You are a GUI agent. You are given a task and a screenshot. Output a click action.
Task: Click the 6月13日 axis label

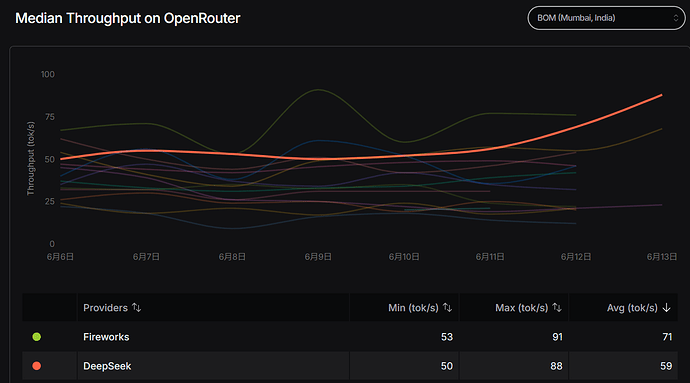662,257
